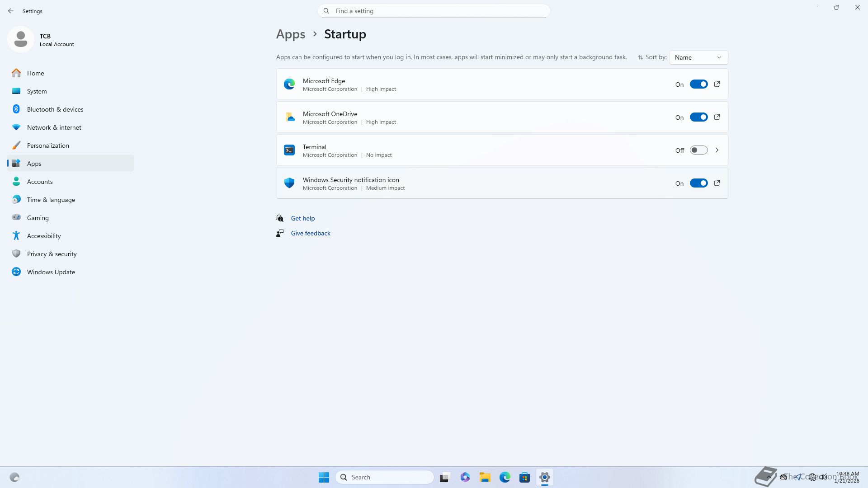Enable Terminal startup toggle
868x488 pixels.
point(698,150)
